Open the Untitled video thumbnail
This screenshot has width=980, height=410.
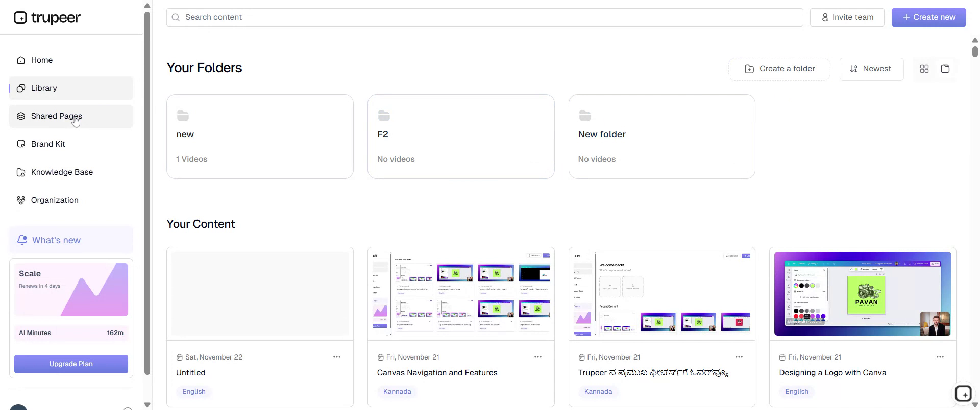click(x=260, y=294)
